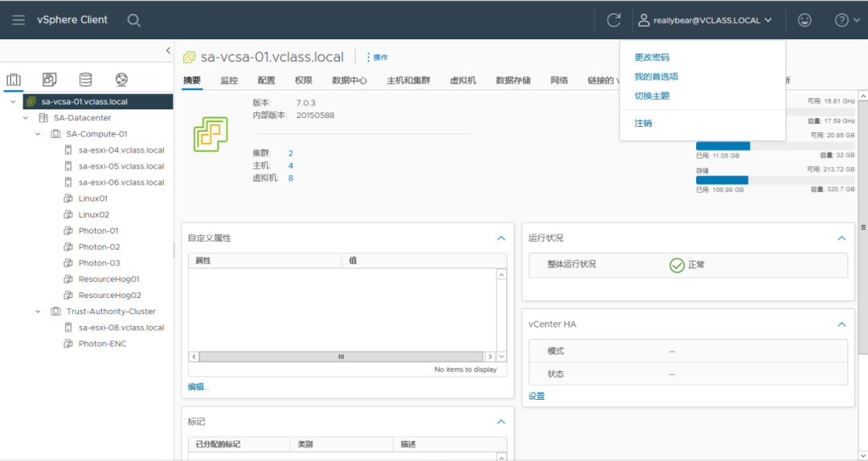Switch to Hosts and Clusters inventory icon
The height and width of the screenshot is (461, 868).
pos(14,80)
